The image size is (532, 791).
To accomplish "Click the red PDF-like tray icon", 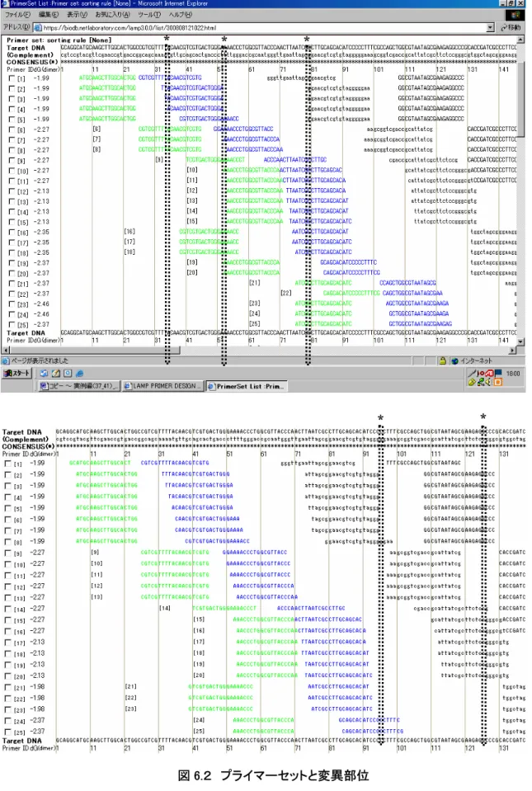I will pyautogui.click(x=489, y=374).
